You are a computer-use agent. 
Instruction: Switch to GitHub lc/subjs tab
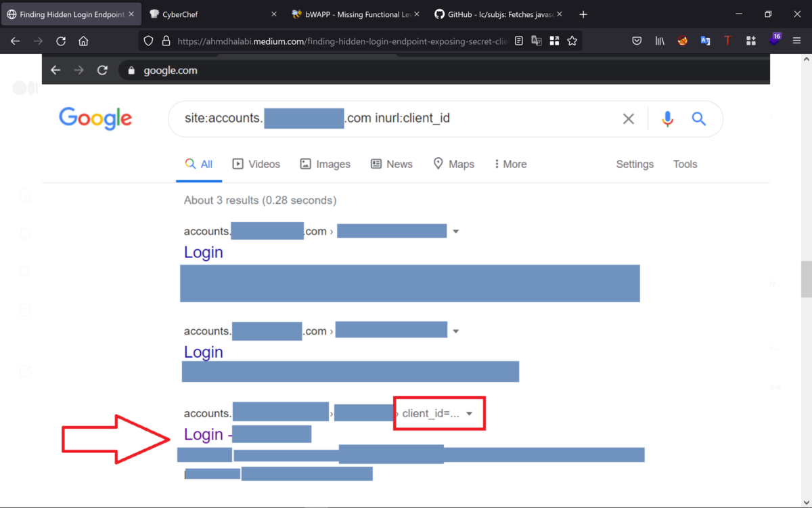point(498,14)
